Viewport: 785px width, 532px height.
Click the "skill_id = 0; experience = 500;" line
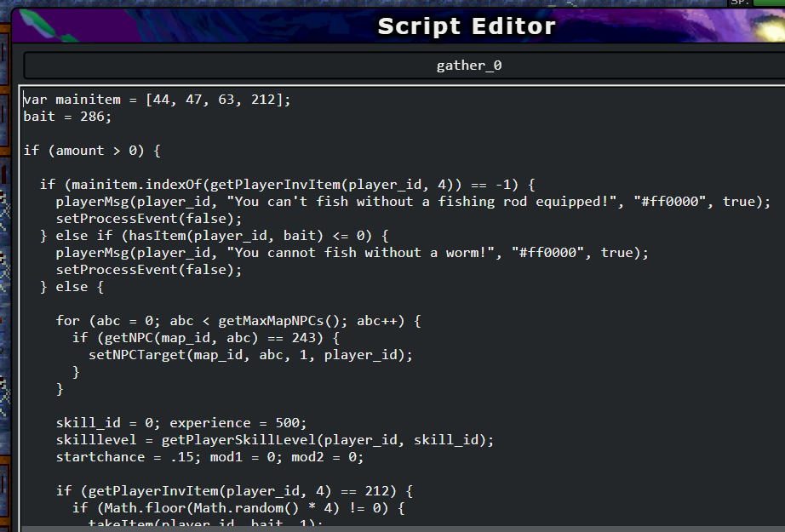tap(181, 423)
